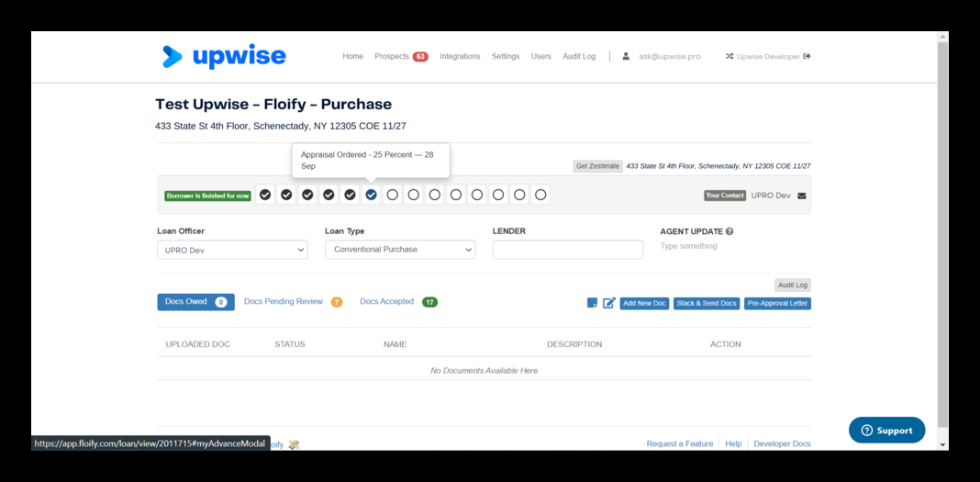This screenshot has width=980, height=482.
Task: Open the Loan Officer dropdown showing UPRO Dev
Action: (232, 250)
